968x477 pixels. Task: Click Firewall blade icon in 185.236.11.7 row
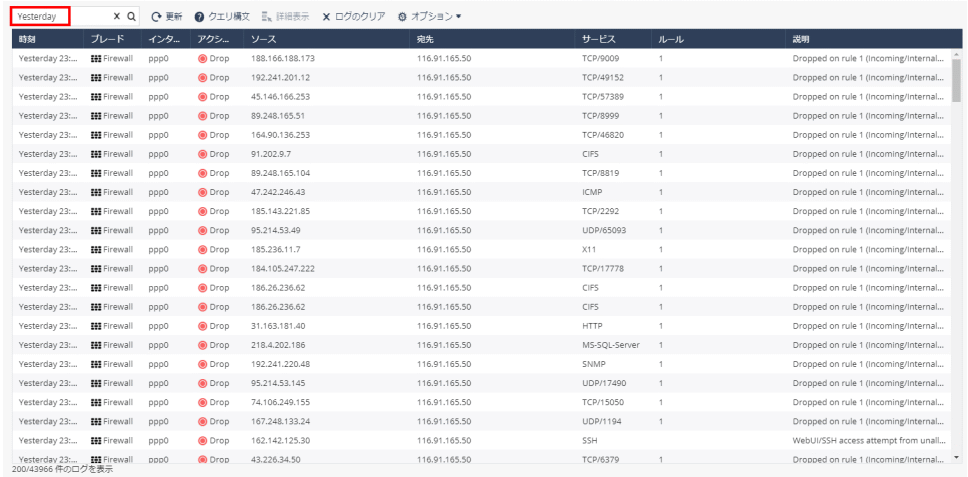[96, 248]
